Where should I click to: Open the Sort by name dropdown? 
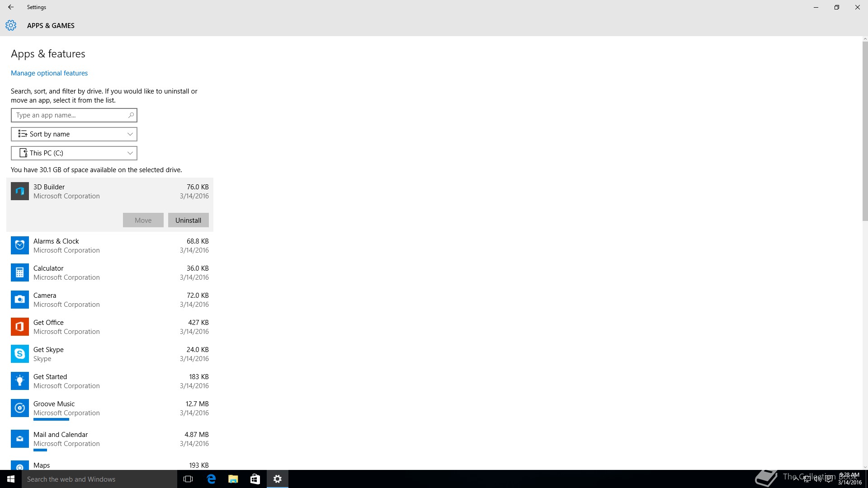pos(74,134)
